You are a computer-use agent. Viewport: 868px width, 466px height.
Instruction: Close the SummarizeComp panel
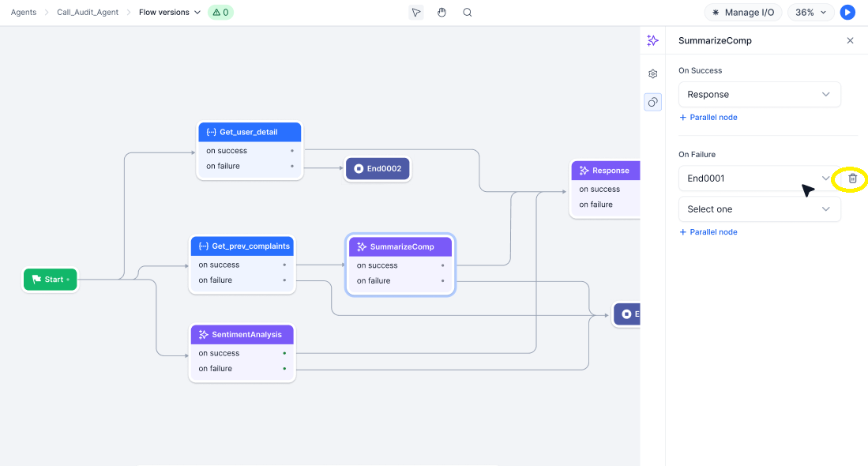[x=850, y=40]
